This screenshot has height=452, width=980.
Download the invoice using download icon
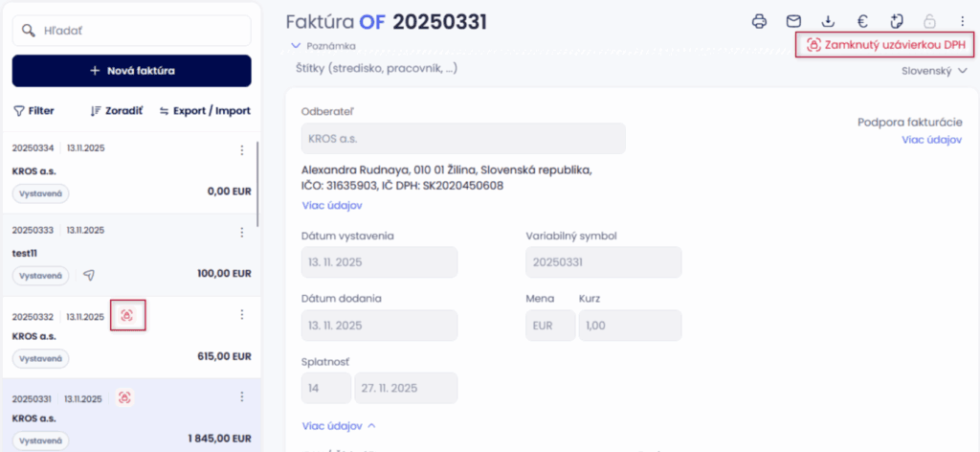(x=828, y=21)
